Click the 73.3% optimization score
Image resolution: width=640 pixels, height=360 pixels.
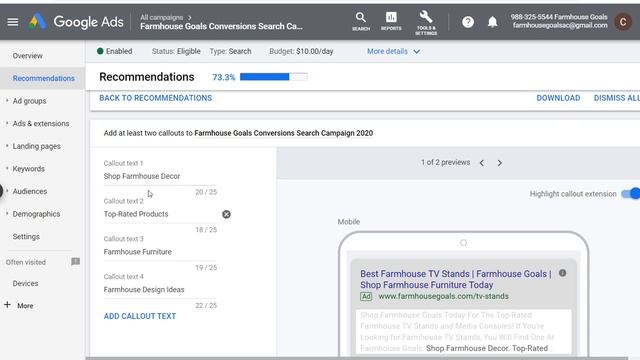point(224,77)
